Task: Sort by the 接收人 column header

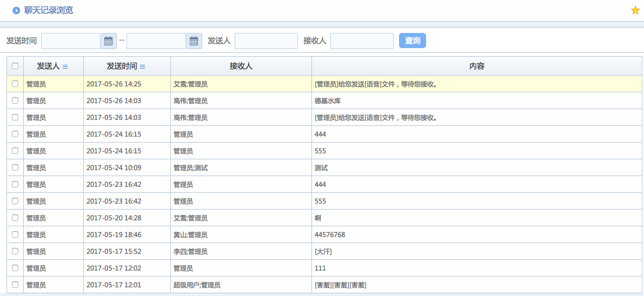Action: (241, 66)
